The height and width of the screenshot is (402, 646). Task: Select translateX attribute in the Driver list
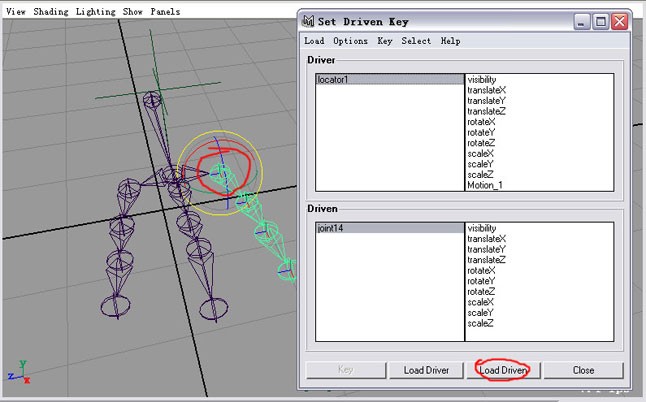point(486,89)
